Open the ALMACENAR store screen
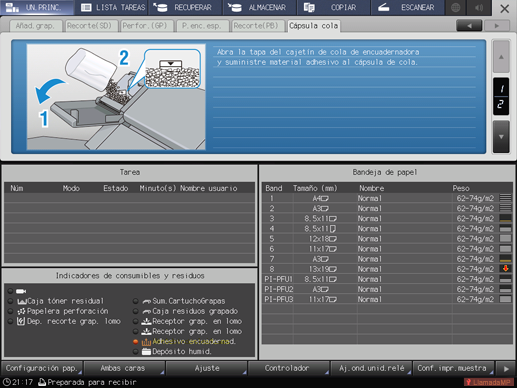This screenshot has height=388, width=517. [x=259, y=7]
